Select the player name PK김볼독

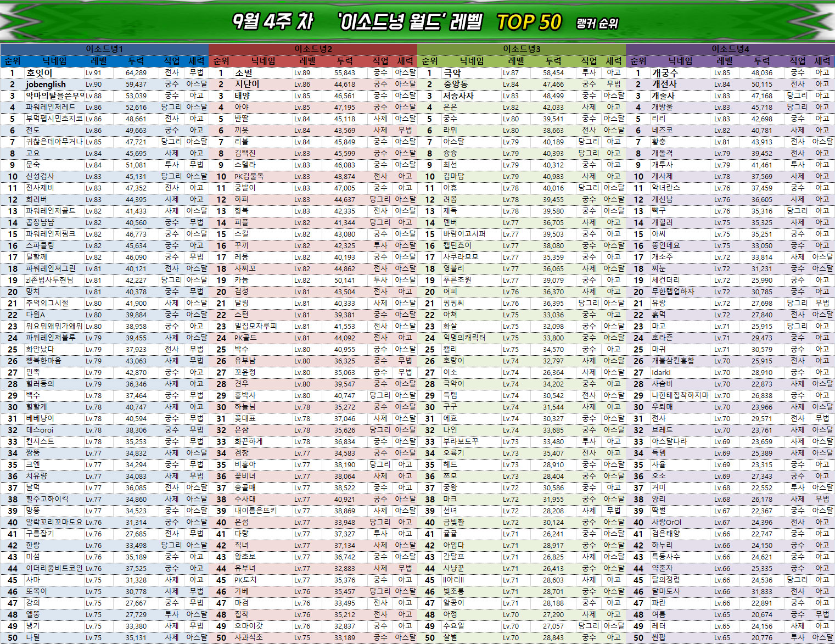click(x=249, y=176)
